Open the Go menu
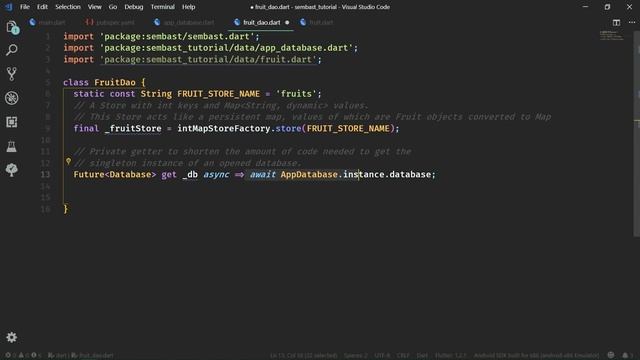640x360 pixels. point(113,7)
